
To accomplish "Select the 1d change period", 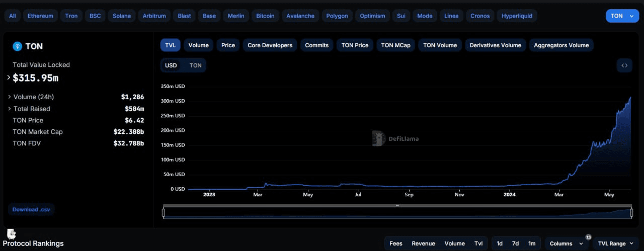I will coord(500,243).
